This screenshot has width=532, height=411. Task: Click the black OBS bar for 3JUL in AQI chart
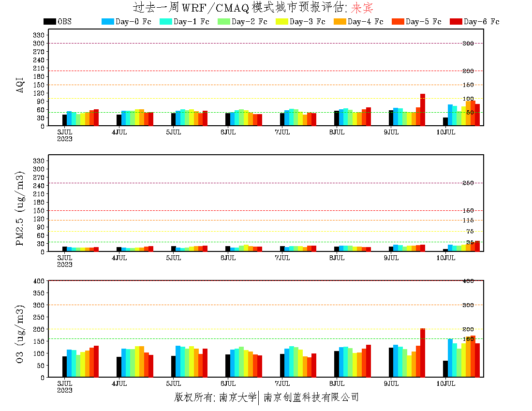coord(64,120)
